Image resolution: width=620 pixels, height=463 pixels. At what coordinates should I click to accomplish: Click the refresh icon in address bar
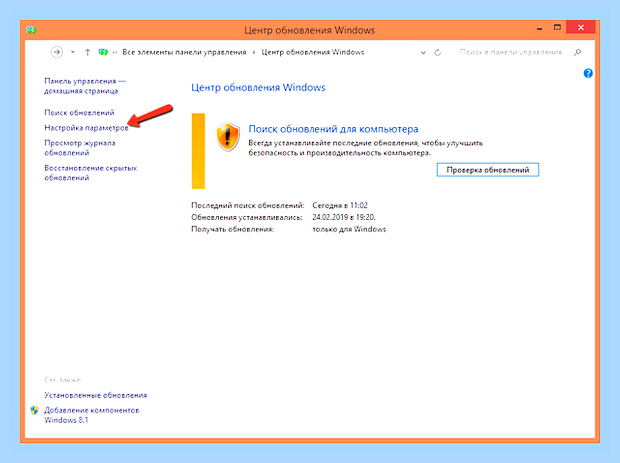437,53
